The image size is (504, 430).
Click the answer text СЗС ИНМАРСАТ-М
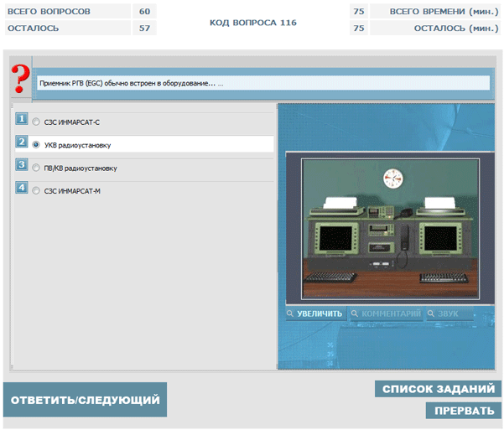[72, 191]
